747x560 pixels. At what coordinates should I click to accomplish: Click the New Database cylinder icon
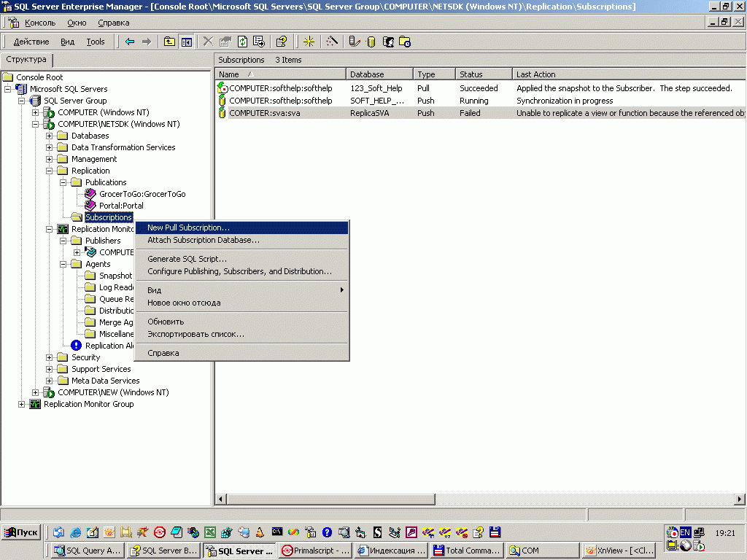[x=371, y=42]
